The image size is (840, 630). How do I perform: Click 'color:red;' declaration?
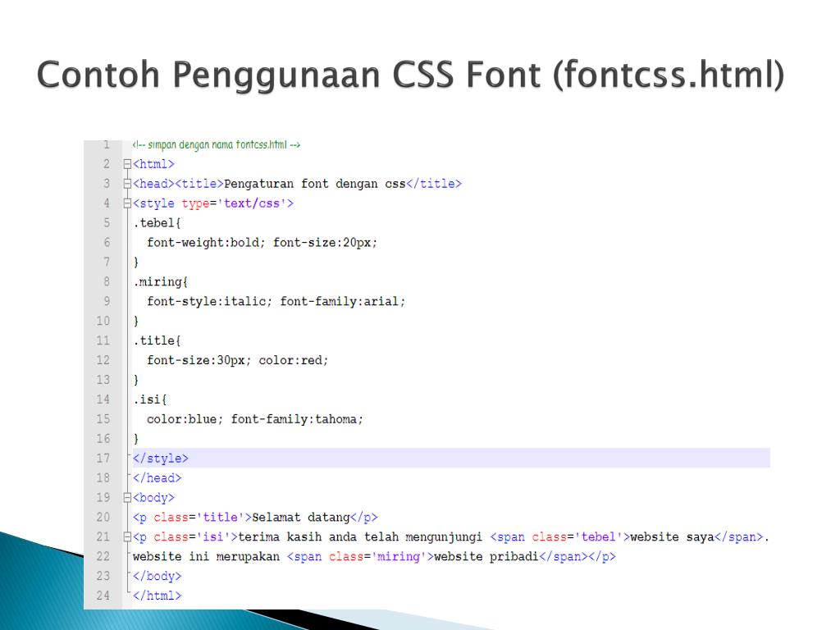294,361
